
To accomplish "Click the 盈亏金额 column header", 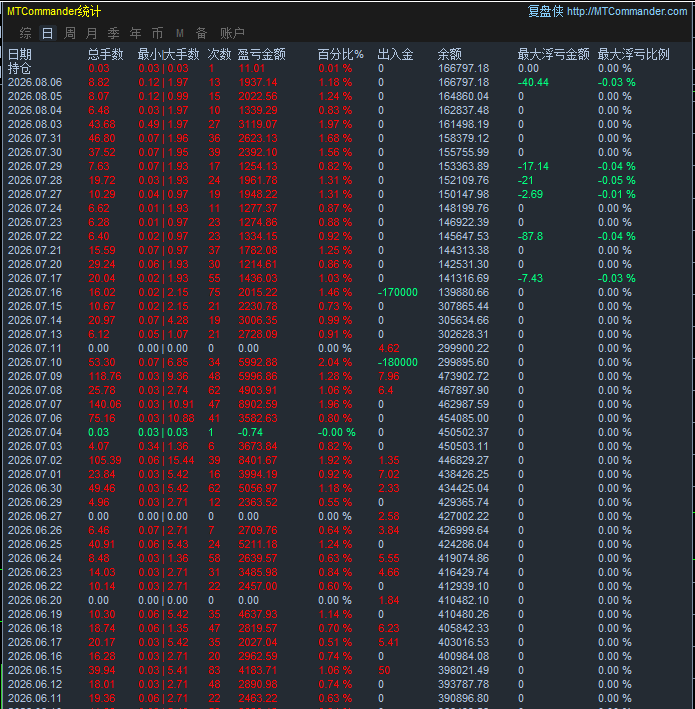I will coord(262,55).
